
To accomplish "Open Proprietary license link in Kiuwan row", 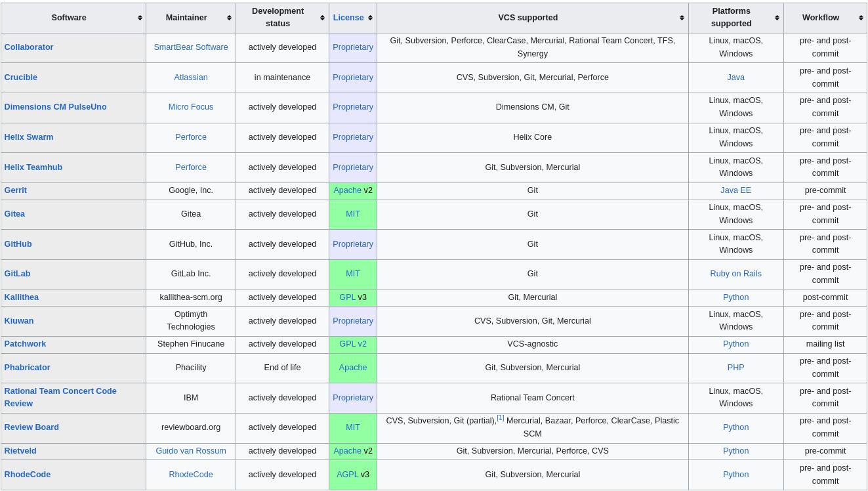I will pos(353,321).
